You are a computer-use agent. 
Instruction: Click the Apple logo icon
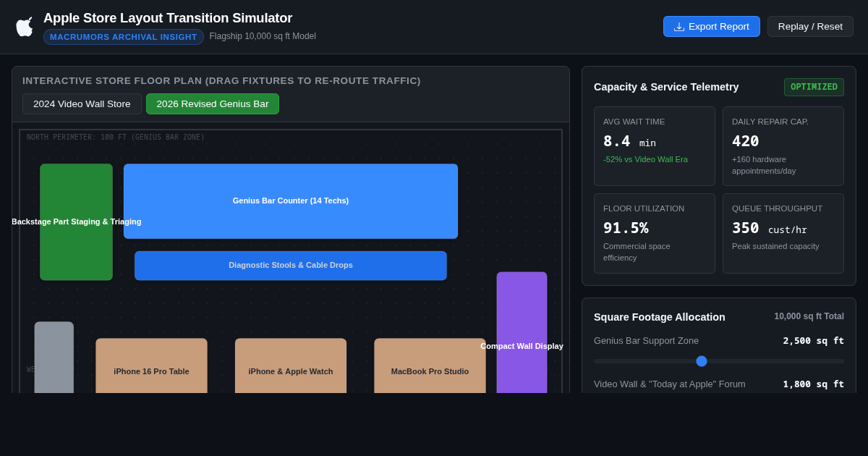24,27
